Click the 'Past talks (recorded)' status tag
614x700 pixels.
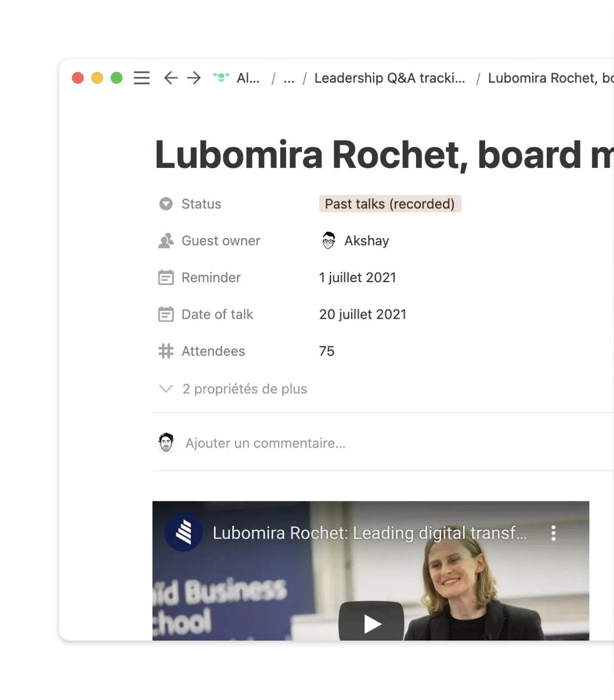(390, 203)
